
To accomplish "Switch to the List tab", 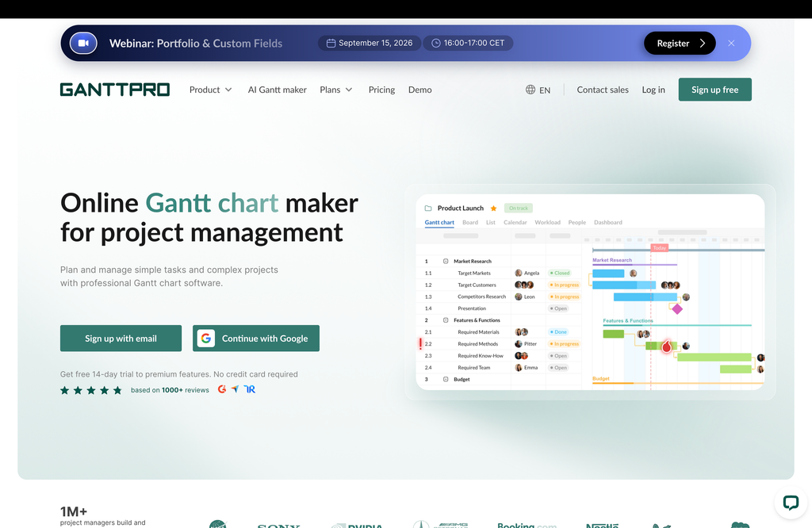I will pos(491,223).
